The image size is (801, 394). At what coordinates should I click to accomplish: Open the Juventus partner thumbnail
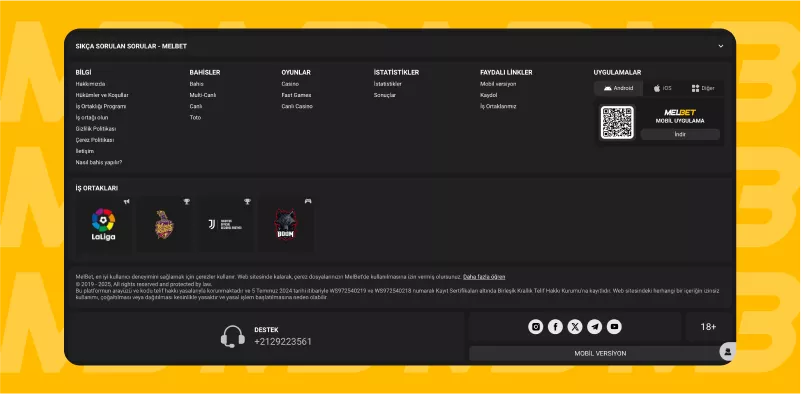click(x=225, y=224)
